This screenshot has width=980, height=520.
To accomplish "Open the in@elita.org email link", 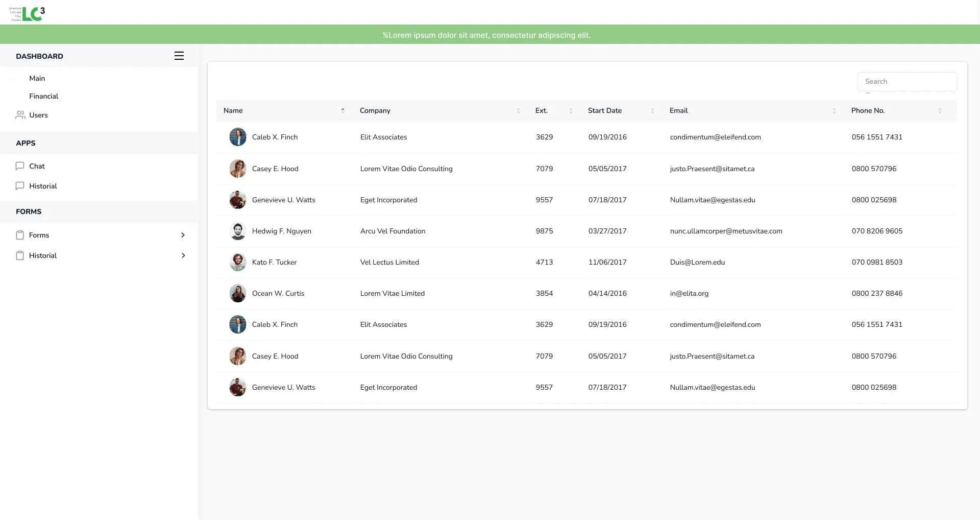I will point(689,293).
